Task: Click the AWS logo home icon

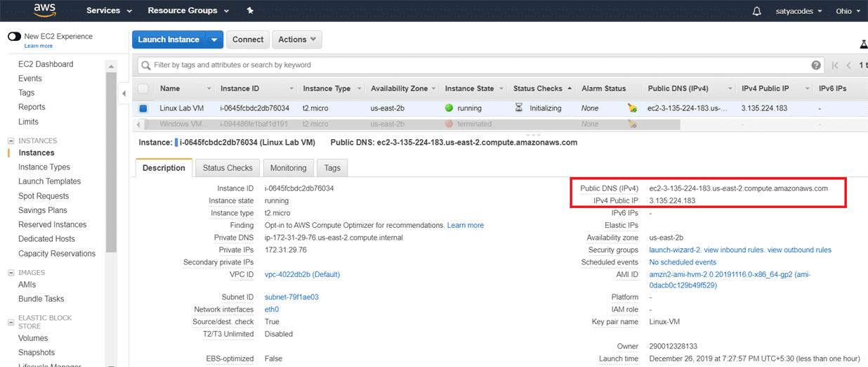Action: pos(44,11)
